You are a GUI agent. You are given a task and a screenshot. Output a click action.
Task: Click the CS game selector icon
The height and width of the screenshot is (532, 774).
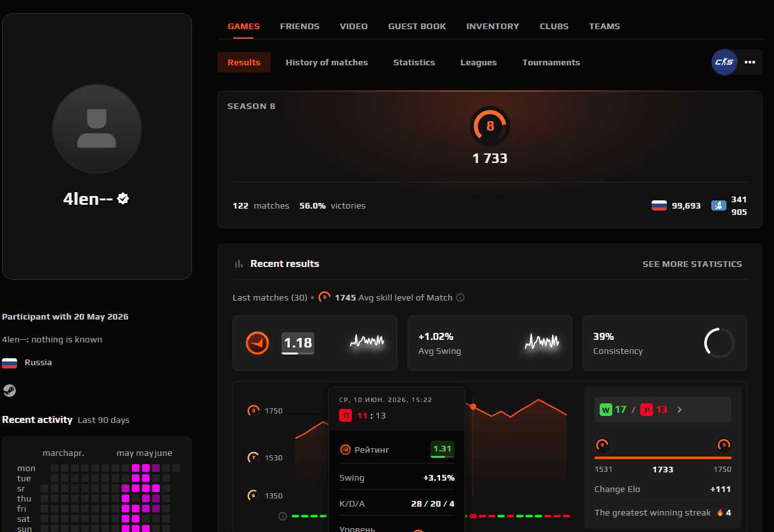click(x=725, y=62)
